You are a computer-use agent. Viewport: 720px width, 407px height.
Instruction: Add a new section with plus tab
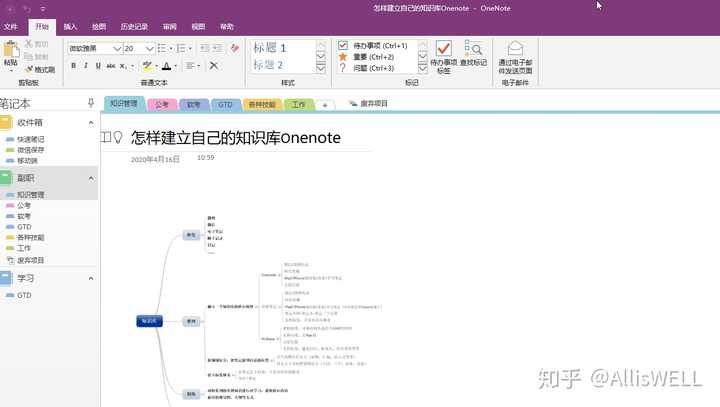click(325, 105)
